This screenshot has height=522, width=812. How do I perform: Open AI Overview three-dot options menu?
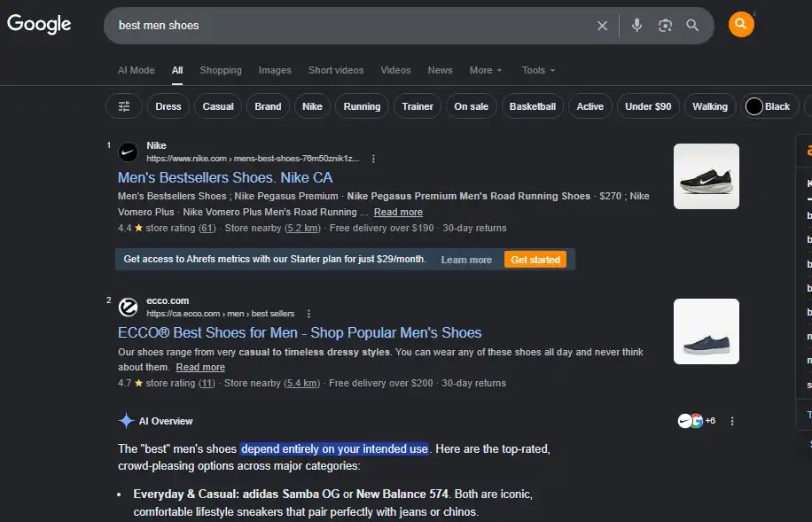(731, 421)
